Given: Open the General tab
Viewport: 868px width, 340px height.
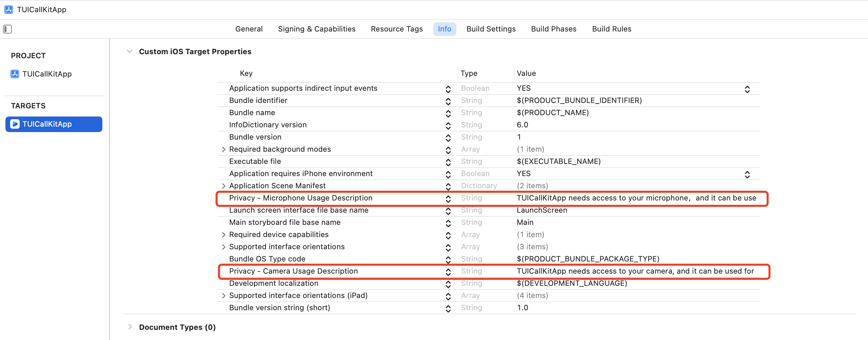Looking at the screenshot, I should [249, 29].
